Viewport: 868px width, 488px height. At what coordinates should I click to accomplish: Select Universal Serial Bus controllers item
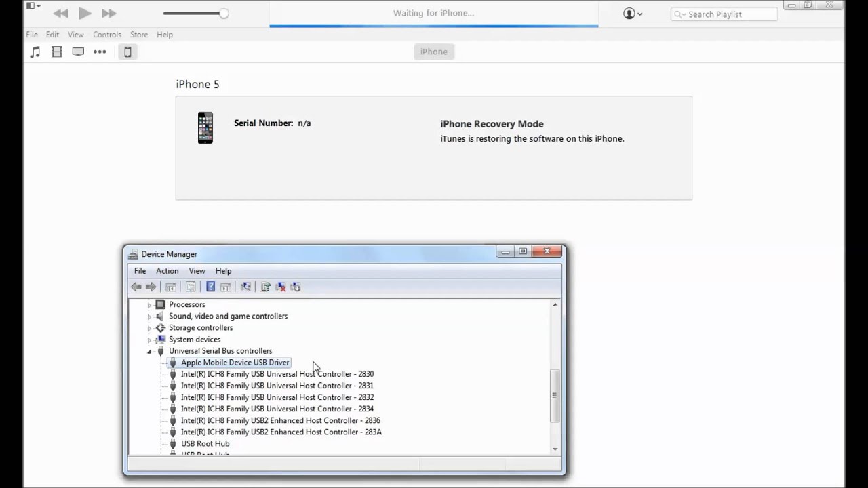point(220,351)
